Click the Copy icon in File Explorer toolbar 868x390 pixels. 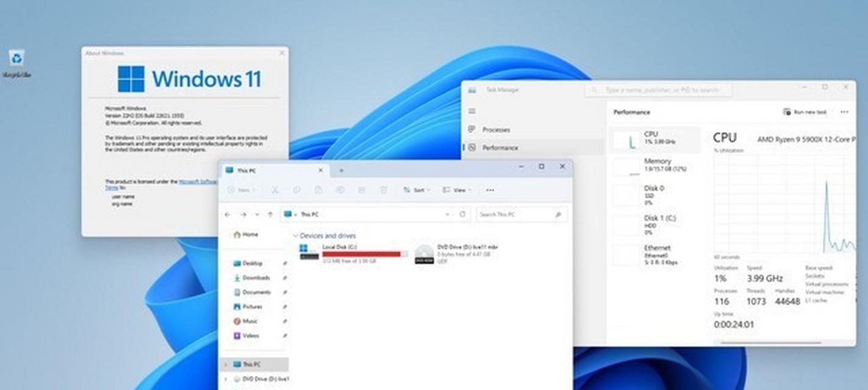click(296, 190)
